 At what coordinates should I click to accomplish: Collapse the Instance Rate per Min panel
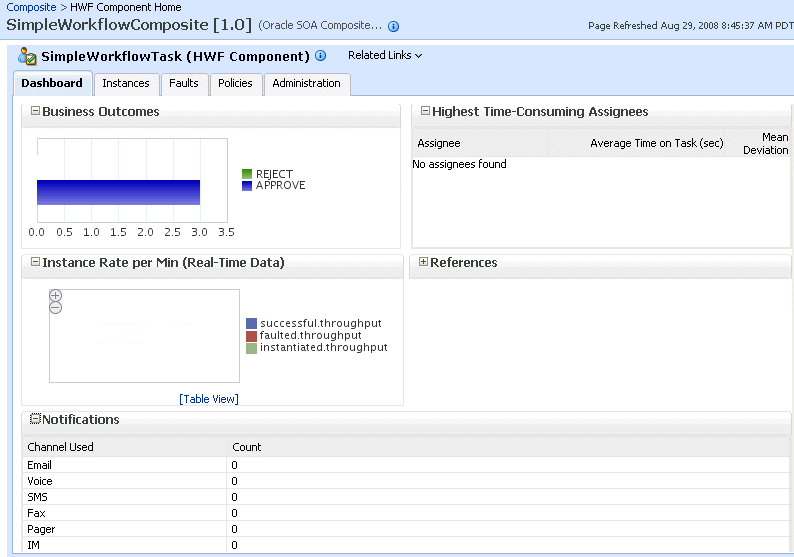[35, 263]
